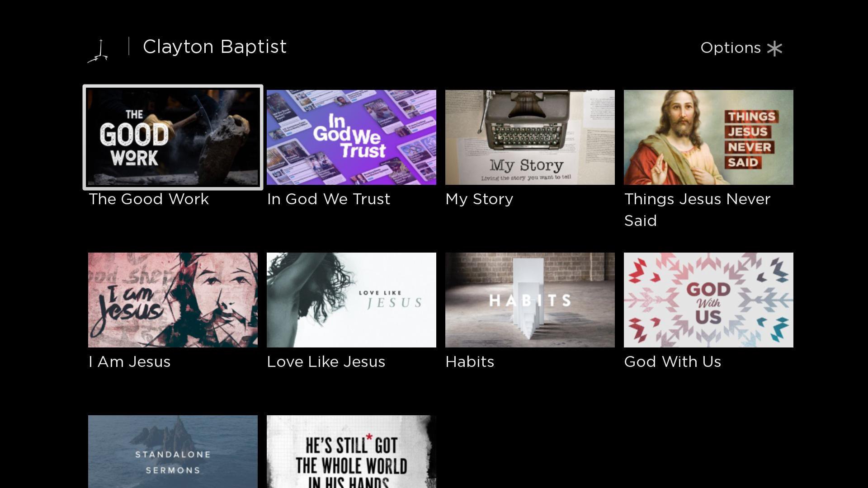Open In God We Trust thumbnail
This screenshot has height=488, width=868.
[x=351, y=137]
